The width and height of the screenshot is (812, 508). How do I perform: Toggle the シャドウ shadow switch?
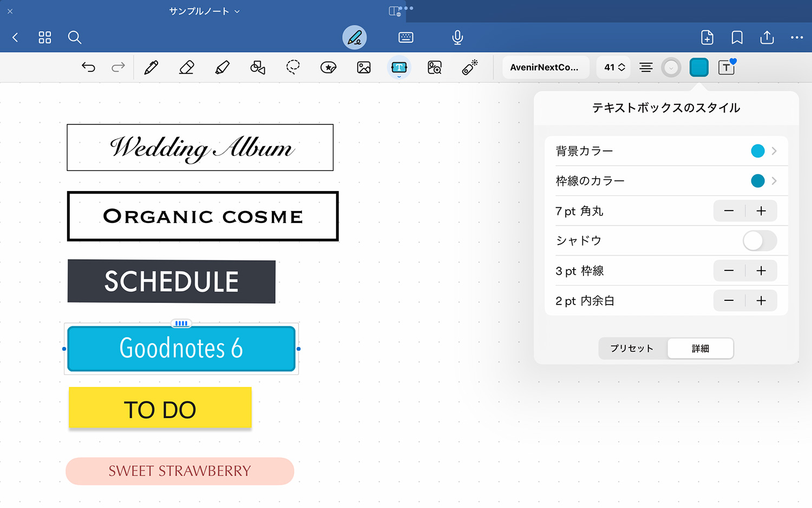point(759,241)
